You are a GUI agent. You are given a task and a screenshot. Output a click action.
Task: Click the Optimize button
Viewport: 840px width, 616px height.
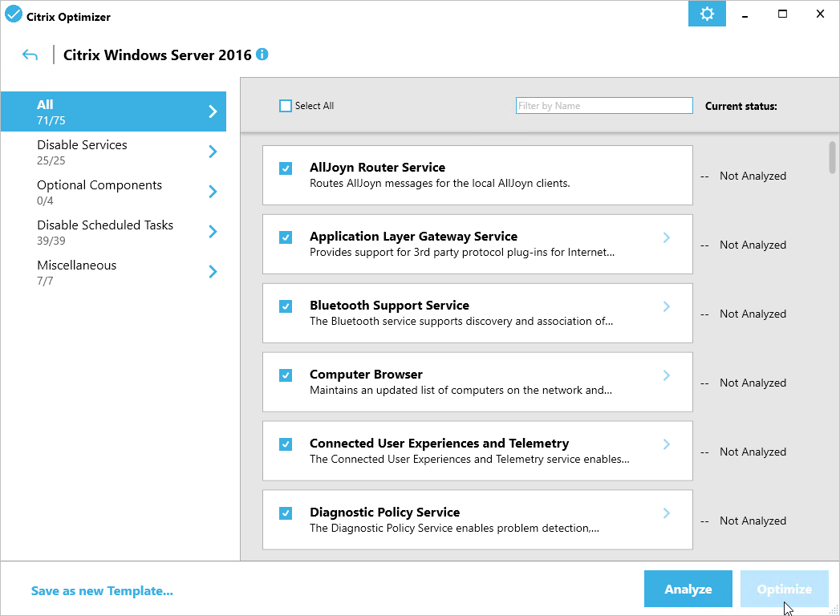[785, 590]
